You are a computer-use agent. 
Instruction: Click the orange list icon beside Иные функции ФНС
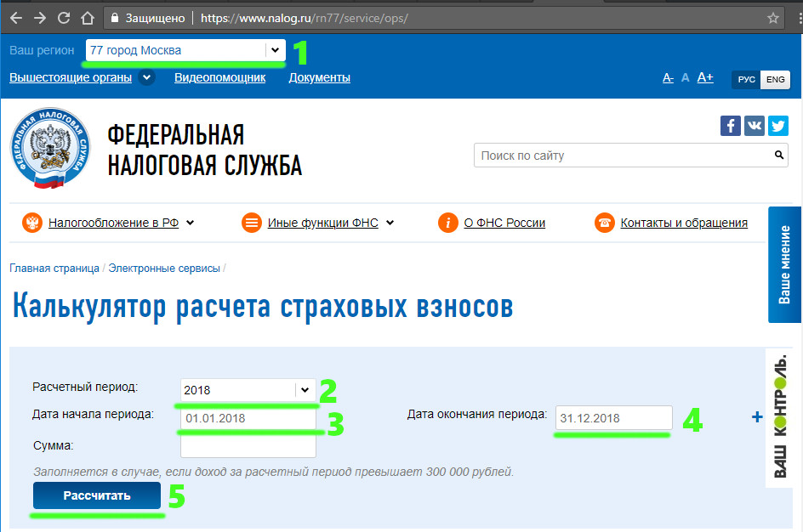(x=250, y=222)
